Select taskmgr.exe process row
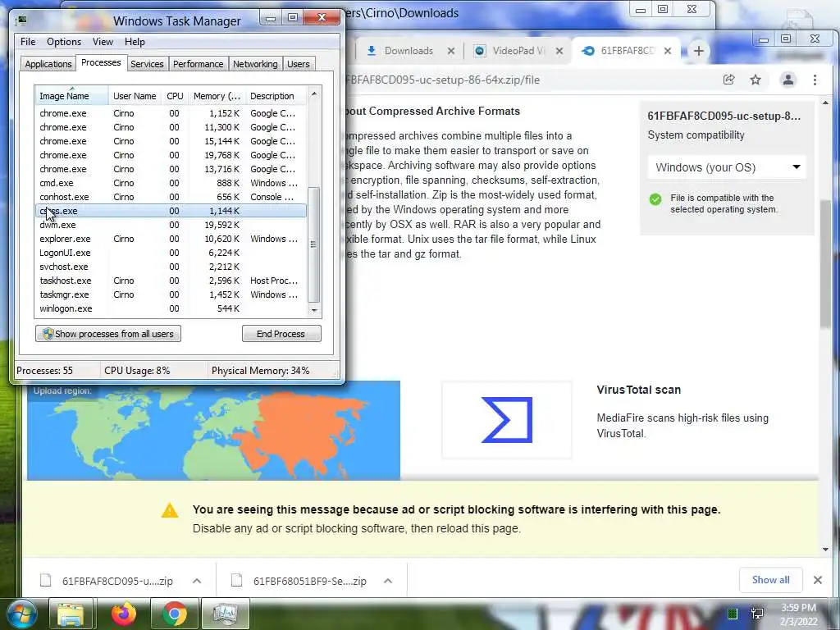Image resolution: width=840 pixels, height=630 pixels. [x=171, y=294]
